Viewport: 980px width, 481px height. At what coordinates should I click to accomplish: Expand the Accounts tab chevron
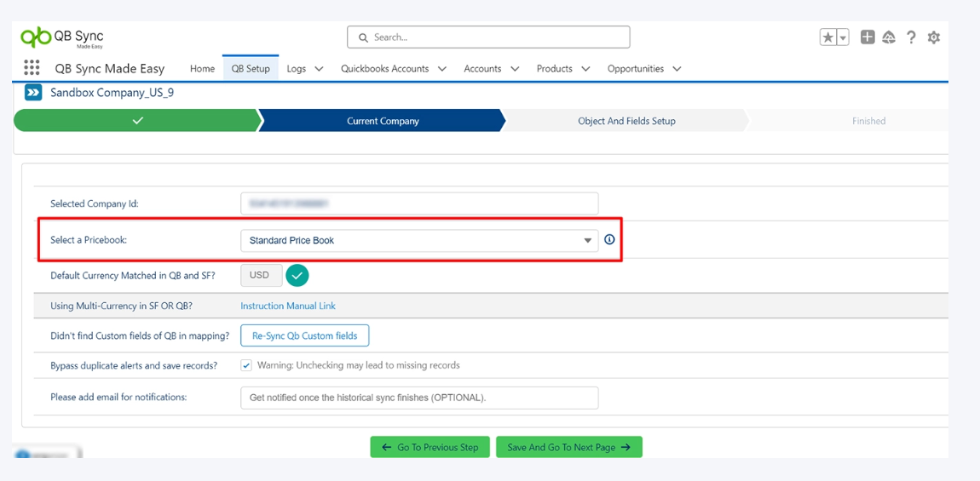click(x=515, y=69)
